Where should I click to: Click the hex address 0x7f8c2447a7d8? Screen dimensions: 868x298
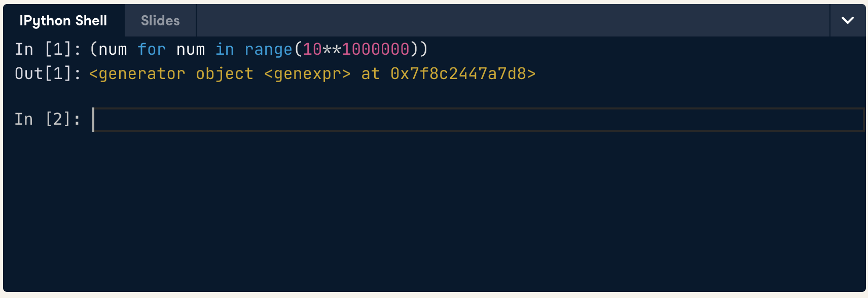(x=458, y=73)
